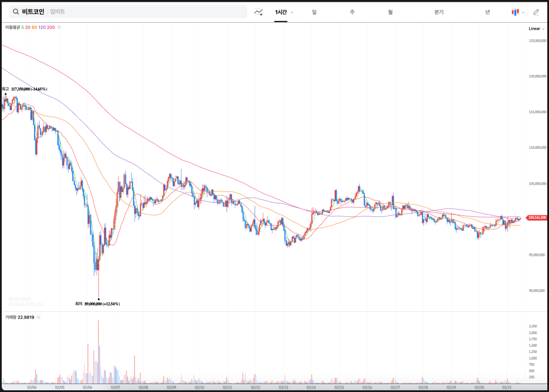Select the pencil drawing tool
The image size is (549, 392).
tap(536, 11)
